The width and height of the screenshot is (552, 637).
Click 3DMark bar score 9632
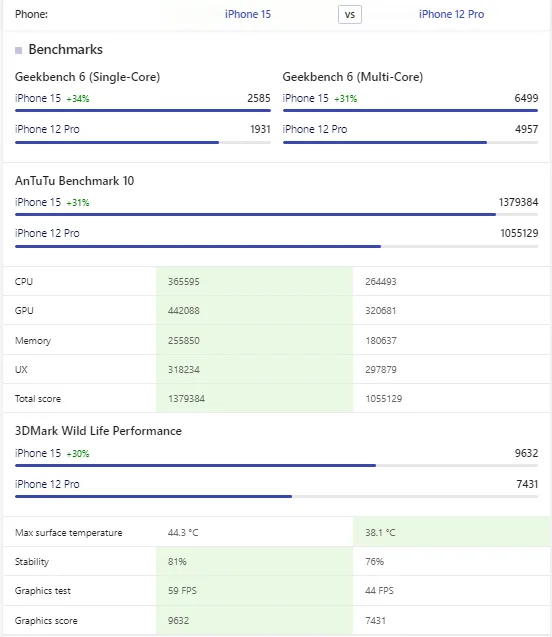tap(526, 453)
